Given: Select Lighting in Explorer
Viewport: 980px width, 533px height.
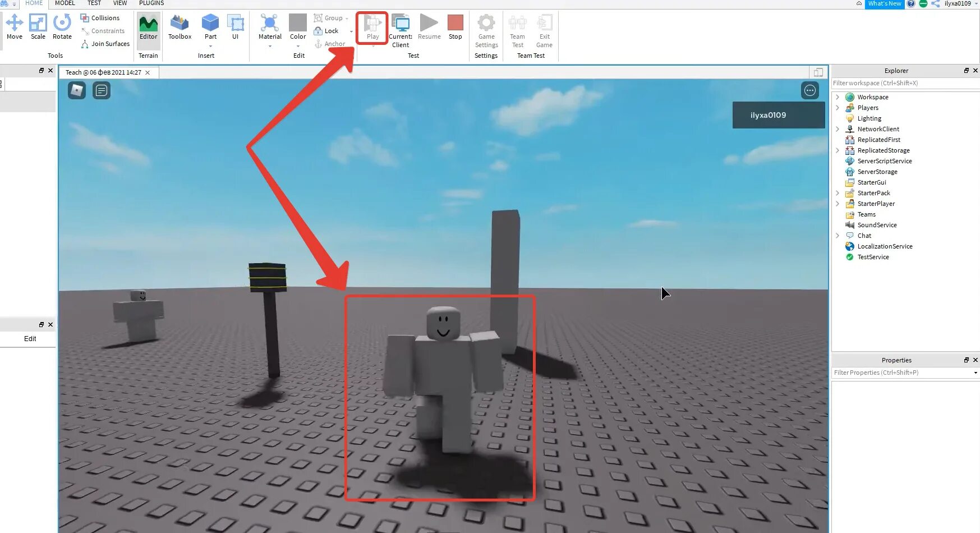Looking at the screenshot, I should [869, 118].
